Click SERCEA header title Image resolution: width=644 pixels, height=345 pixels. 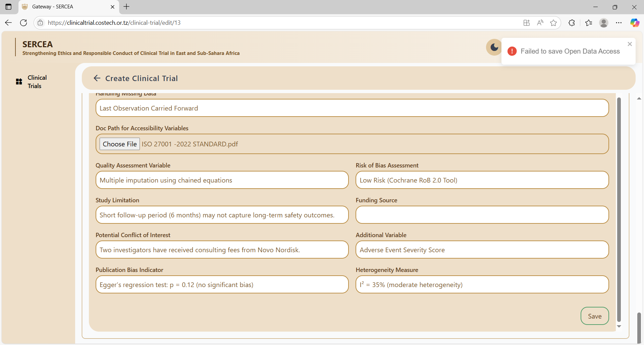38,44
